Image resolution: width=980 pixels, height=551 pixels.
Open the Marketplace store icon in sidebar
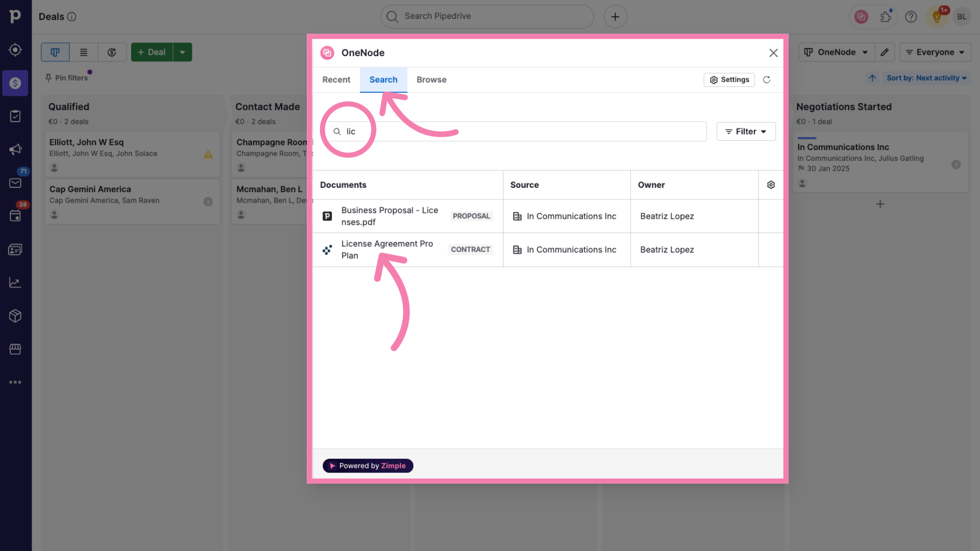click(15, 349)
